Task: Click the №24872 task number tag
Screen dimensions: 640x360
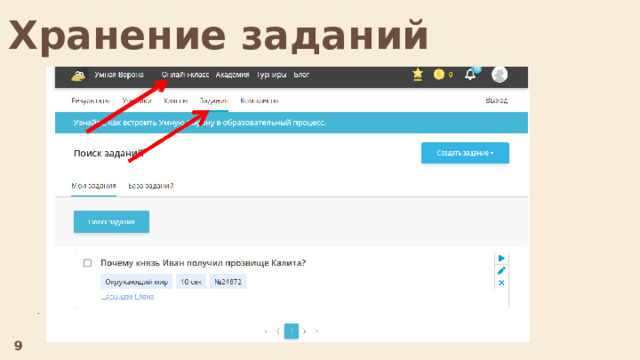Action: click(228, 282)
